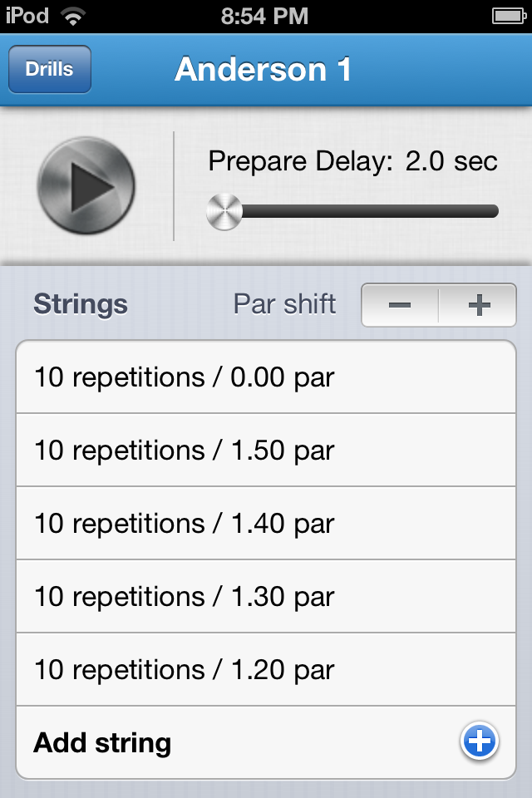Click the Prepare Delay slider track
Image resolution: width=532 pixels, height=798 pixels.
coord(366,211)
